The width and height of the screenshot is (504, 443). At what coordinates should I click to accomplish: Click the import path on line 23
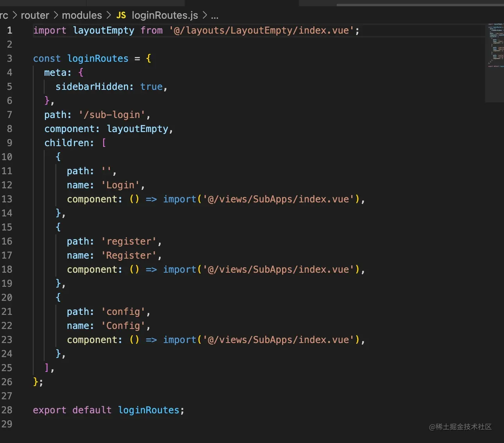(x=279, y=340)
